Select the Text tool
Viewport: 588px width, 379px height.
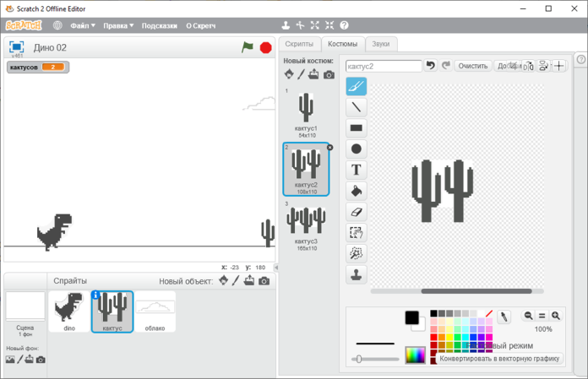[356, 170]
